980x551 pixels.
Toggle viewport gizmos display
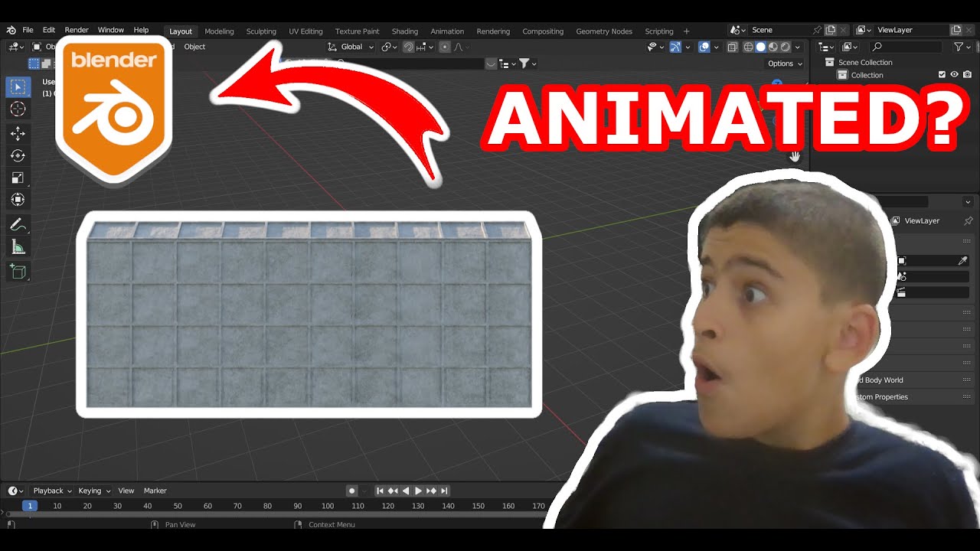coord(675,47)
